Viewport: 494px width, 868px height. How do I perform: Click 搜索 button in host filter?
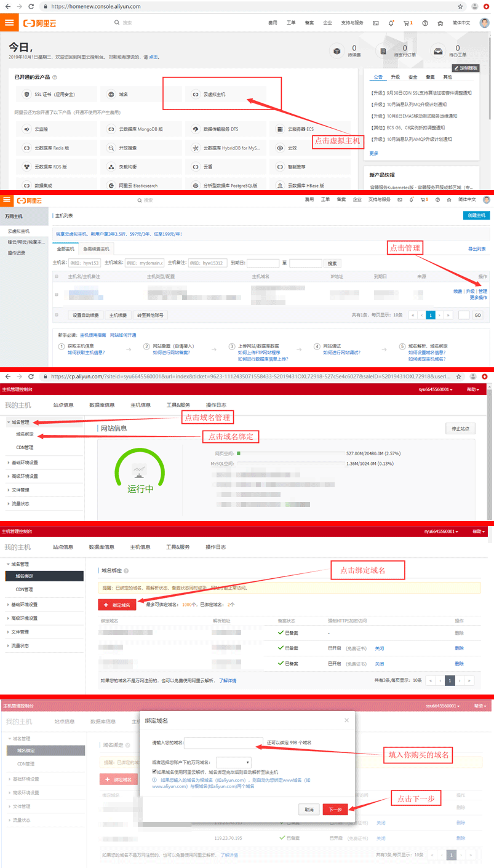click(332, 263)
